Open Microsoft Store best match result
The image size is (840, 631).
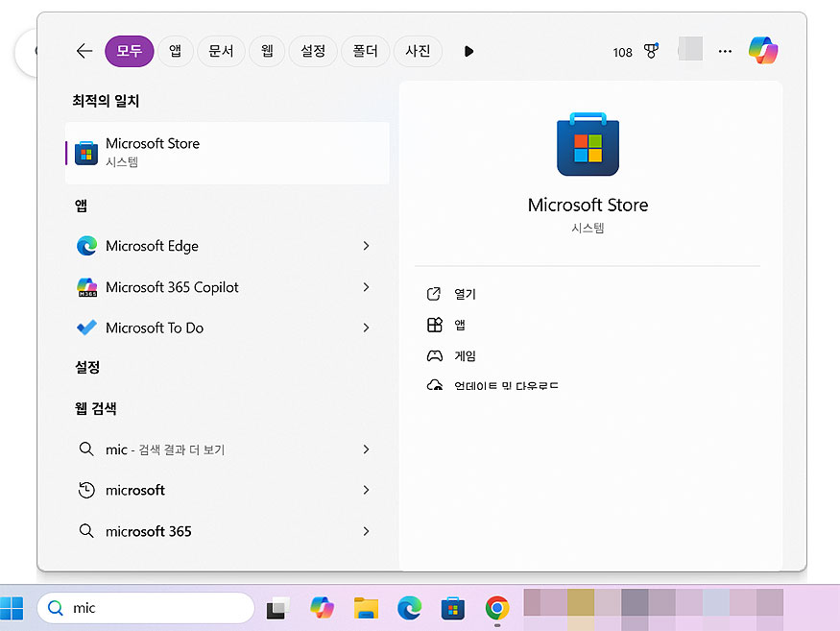click(x=228, y=153)
